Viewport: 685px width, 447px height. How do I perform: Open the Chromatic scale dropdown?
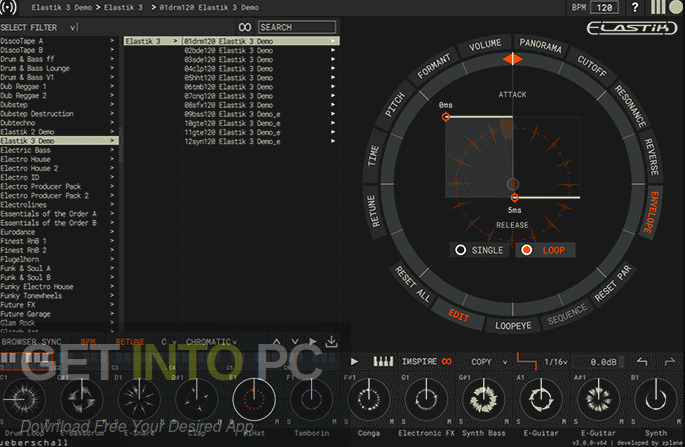click(x=211, y=341)
